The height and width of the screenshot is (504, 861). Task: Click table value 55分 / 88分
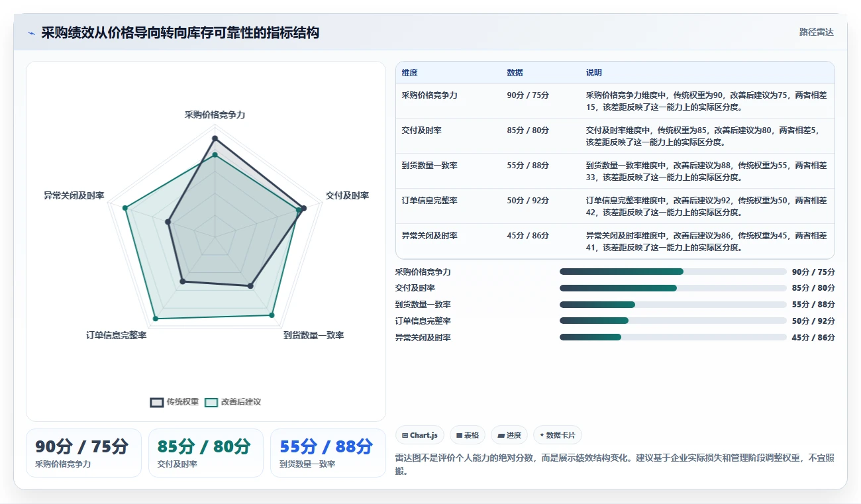coord(528,166)
